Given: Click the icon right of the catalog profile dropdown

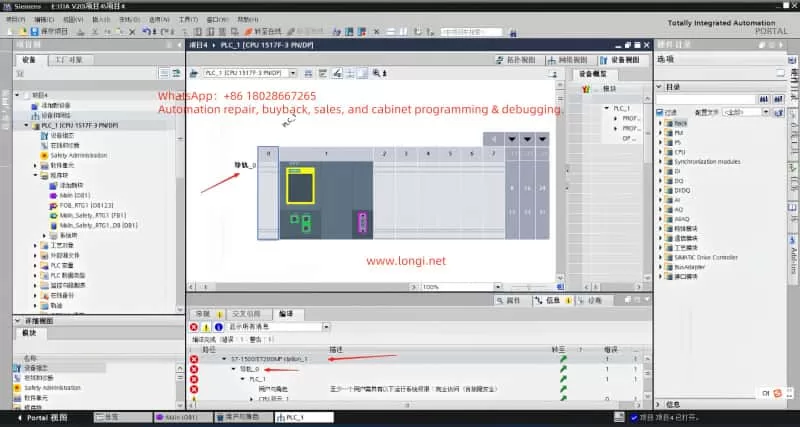Looking at the screenshot, I should point(779,112).
